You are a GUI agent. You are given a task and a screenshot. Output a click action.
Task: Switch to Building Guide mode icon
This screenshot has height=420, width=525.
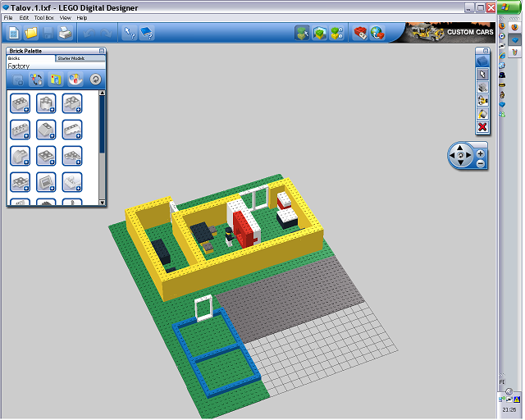[x=337, y=33]
